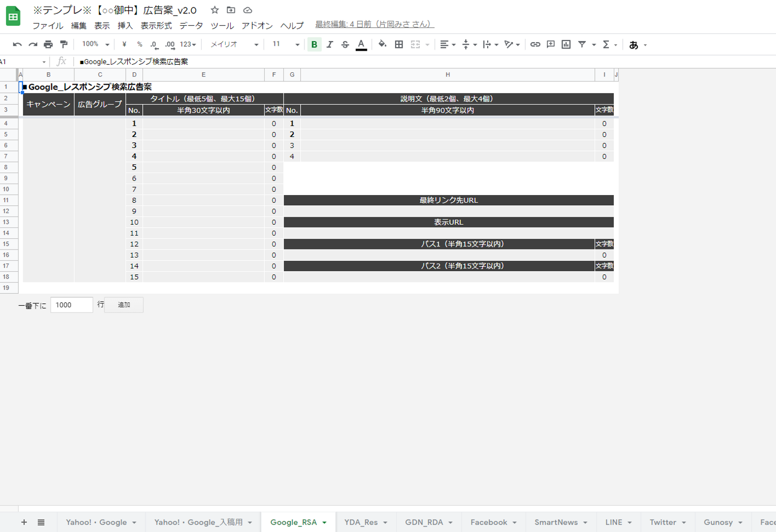
Task: Open the 表示形式 menu
Action: (x=156, y=25)
